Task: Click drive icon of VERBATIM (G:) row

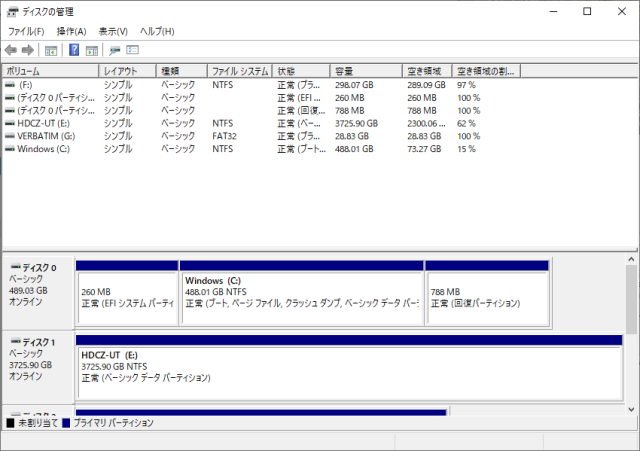Action: tap(10, 136)
